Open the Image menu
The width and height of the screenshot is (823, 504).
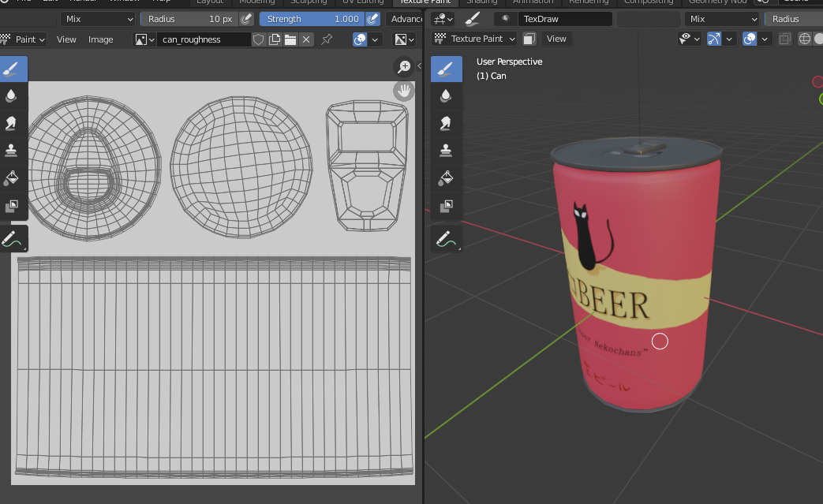click(100, 39)
